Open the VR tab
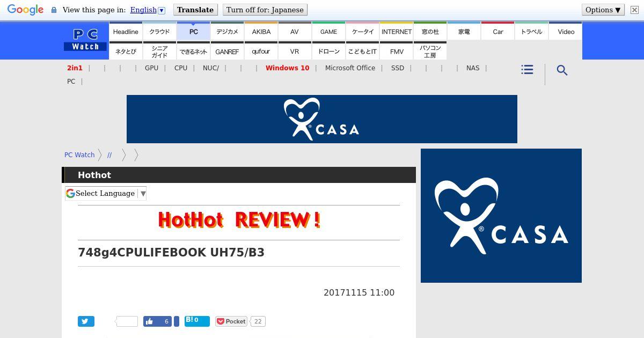The width and height of the screenshot is (644, 338). point(295,51)
